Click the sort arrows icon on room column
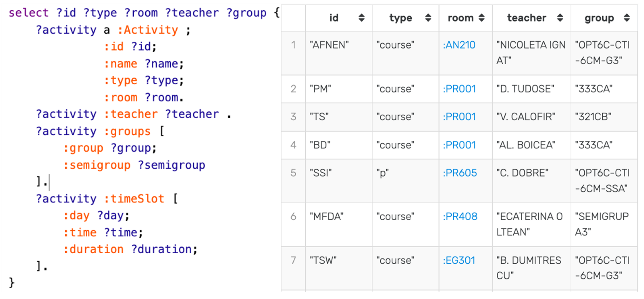644x299 pixels. 482,18
